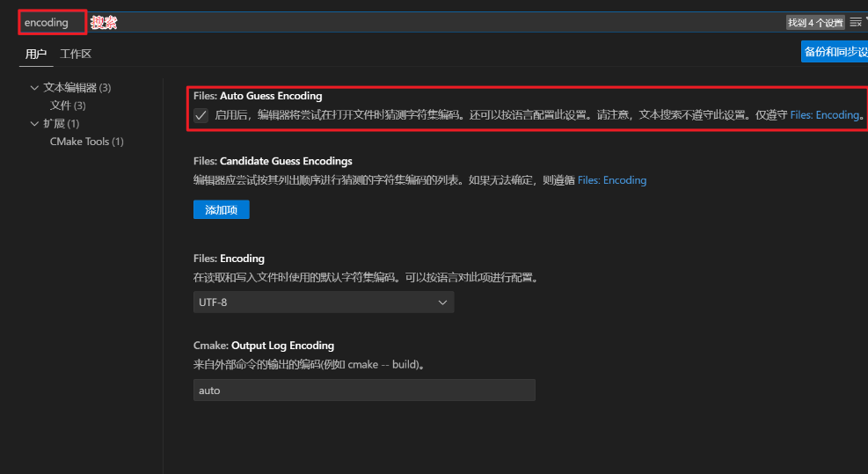Screen dimensions: 868x474
Task: Select 文件 (3) in settings tree
Action: pos(68,106)
